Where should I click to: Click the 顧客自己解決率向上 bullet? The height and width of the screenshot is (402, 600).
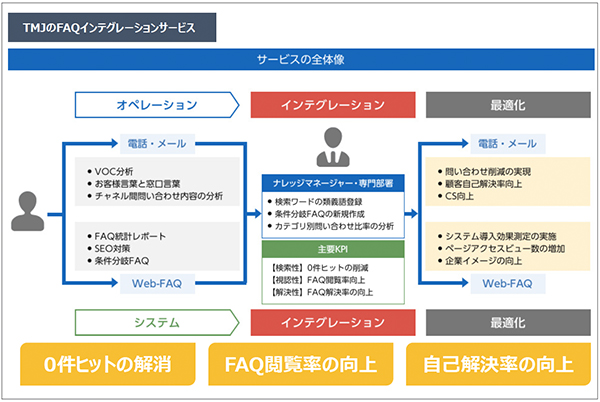click(x=480, y=184)
